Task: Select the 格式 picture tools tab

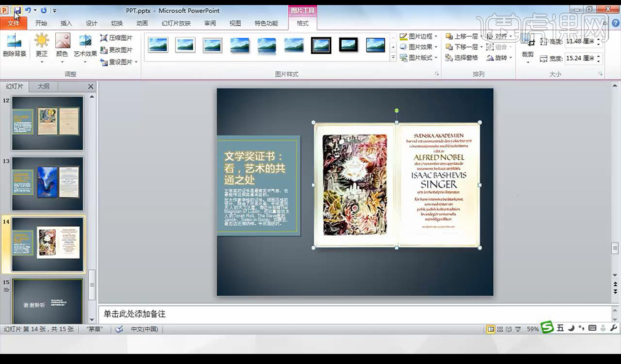Action: [302, 23]
